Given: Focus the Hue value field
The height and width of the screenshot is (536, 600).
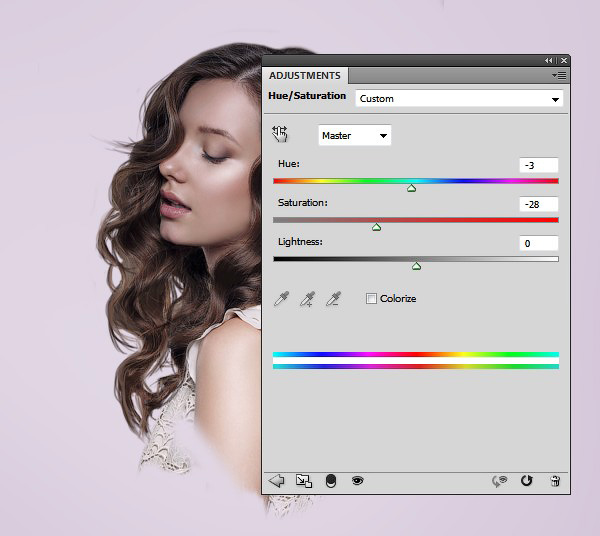Looking at the screenshot, I should (x=539, y=165).
